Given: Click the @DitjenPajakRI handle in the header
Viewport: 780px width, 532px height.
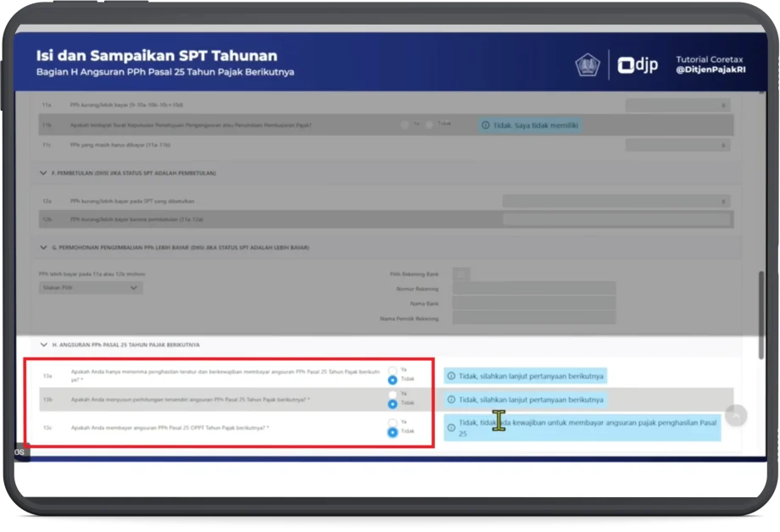Looking at the screenshot, I should pos(710,70).
